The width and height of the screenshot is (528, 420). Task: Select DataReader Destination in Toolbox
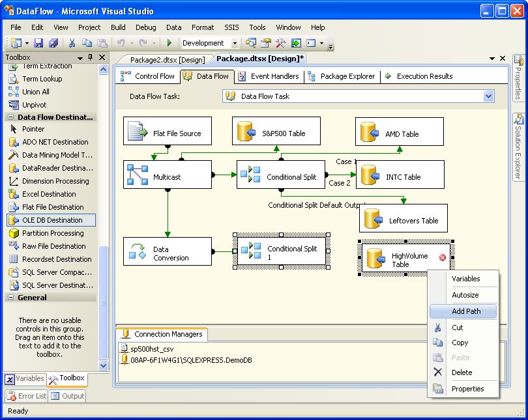coord(51,168)
